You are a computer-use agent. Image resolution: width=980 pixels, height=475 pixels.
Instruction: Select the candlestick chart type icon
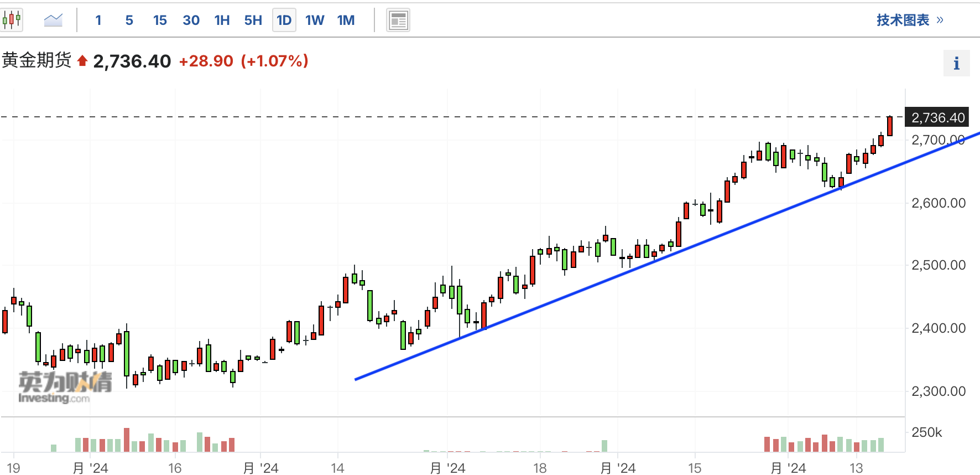12,20
